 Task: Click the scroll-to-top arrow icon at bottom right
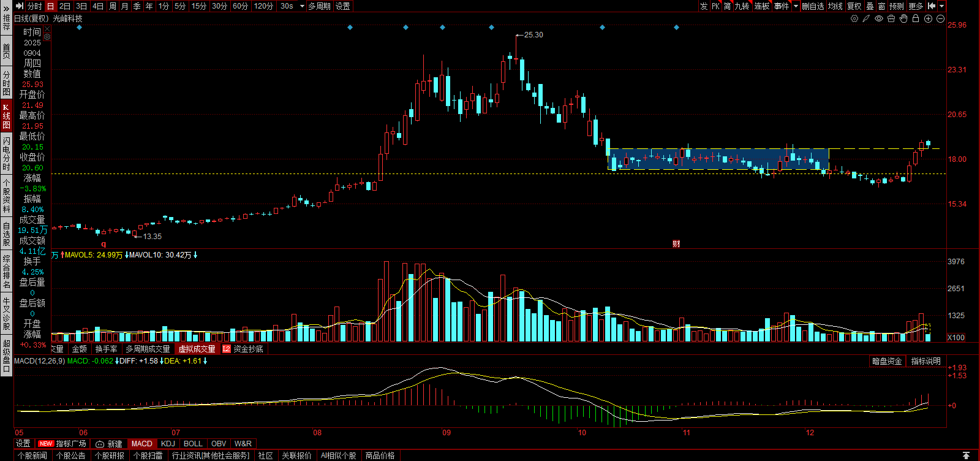click(966, 455)
